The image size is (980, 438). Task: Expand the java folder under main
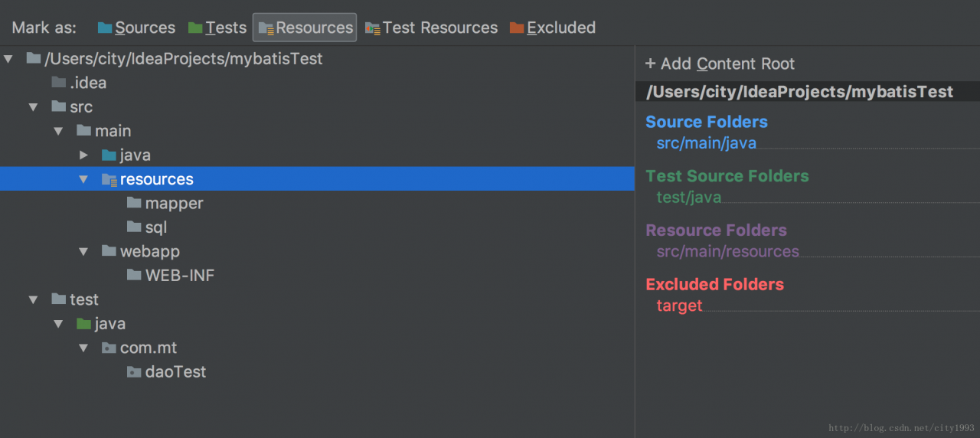(83, 155)
